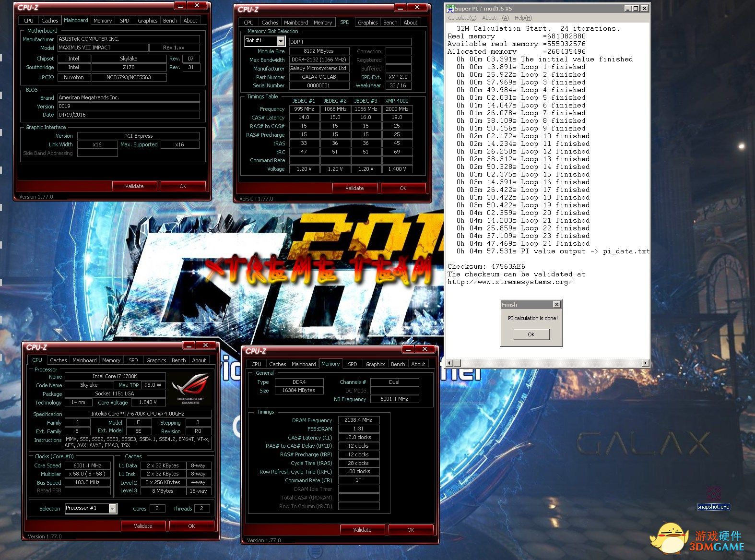Viewport: 755px width, 560px height.
Task: Select Mainboard tab in bottom-left CPU-Z window
Action: click(x=84, y=360)
